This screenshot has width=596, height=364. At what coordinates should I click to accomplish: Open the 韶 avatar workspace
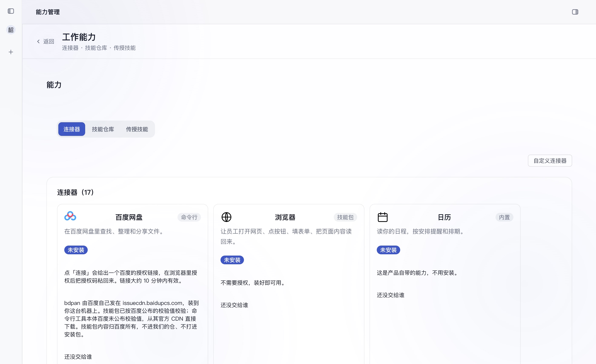(x=11, y=30)
